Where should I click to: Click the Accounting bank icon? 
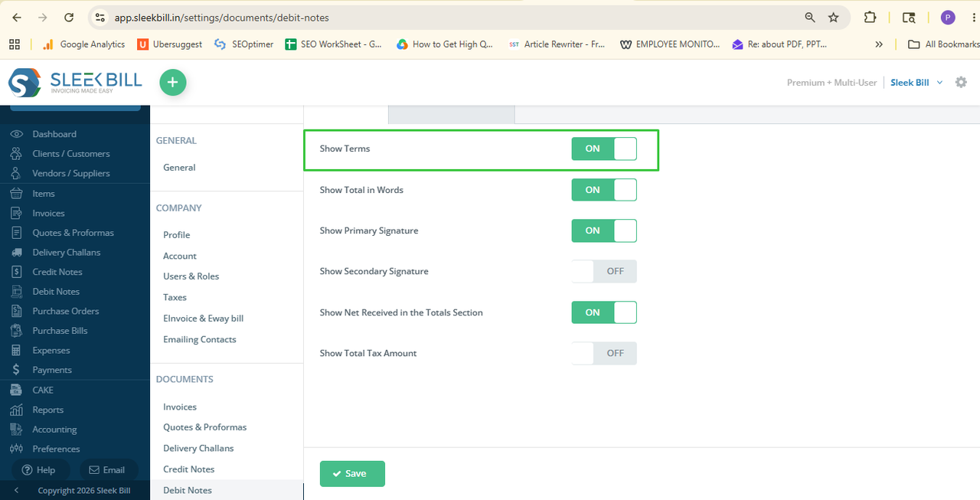pos(16,430)
